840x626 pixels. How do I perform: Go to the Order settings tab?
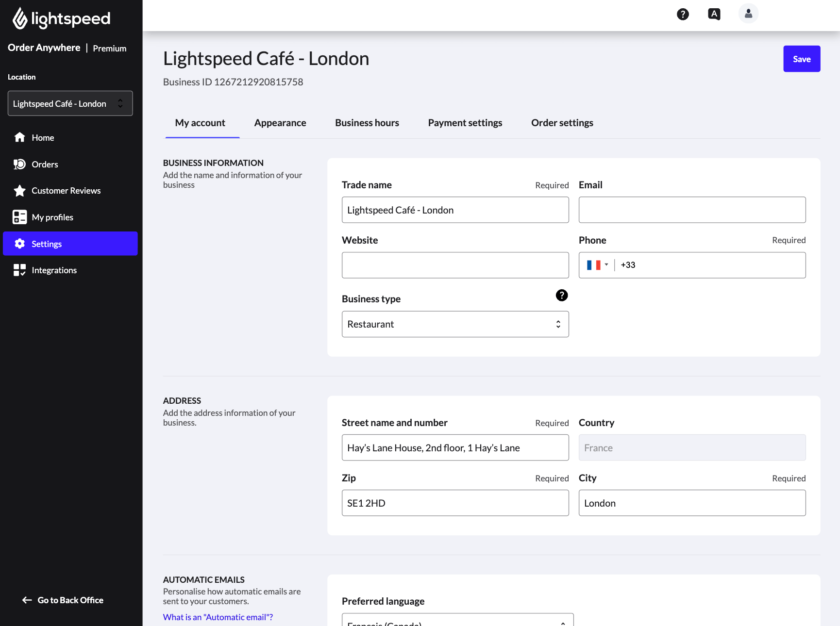(562, 123)
